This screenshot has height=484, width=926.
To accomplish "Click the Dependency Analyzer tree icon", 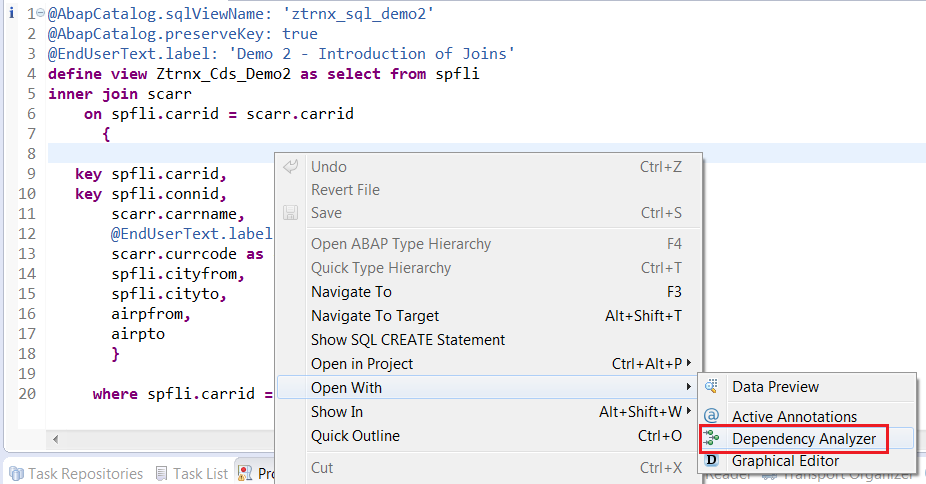I will click(x=712, y=439).
